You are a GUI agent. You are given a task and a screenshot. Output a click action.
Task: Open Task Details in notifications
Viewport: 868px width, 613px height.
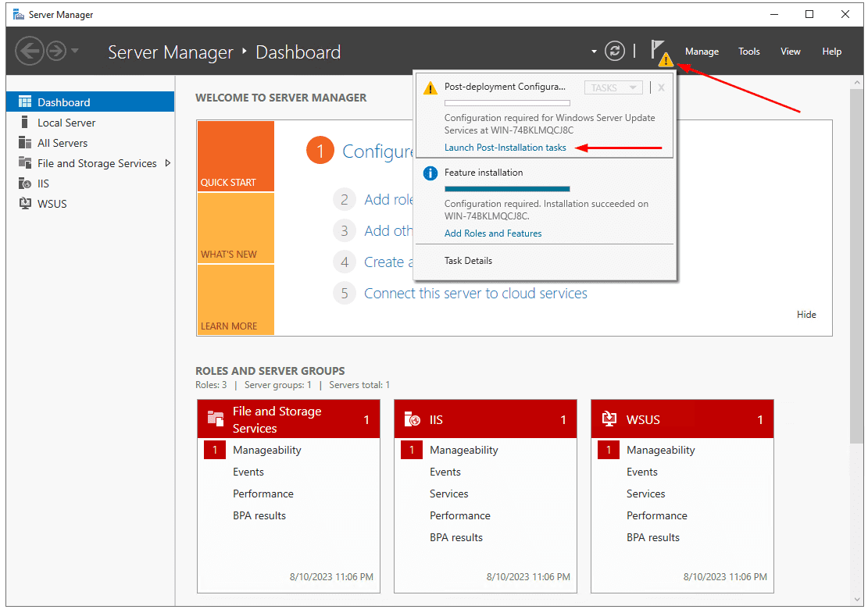click(468, 261)
